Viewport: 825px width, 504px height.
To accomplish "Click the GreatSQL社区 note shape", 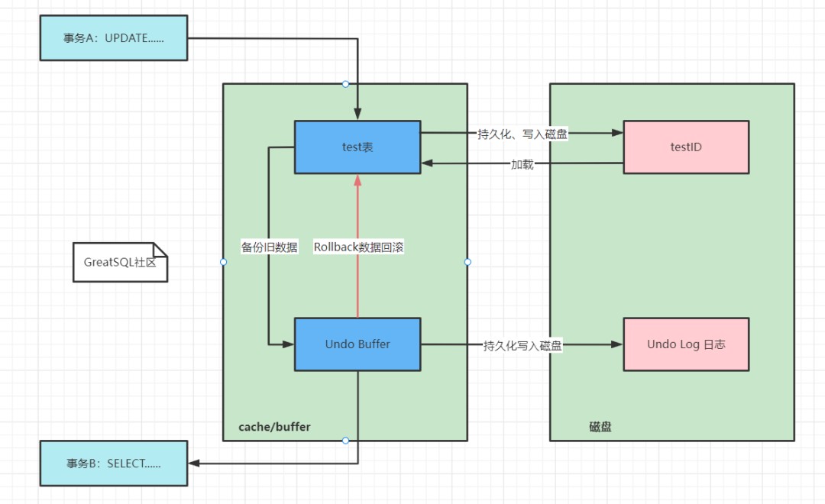I will point(119,262).
